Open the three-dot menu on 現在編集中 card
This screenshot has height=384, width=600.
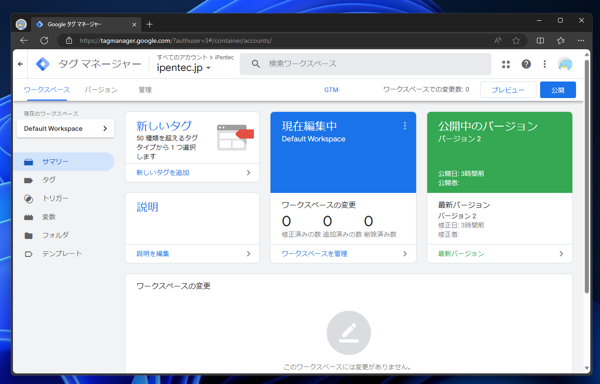click(405, 126)
